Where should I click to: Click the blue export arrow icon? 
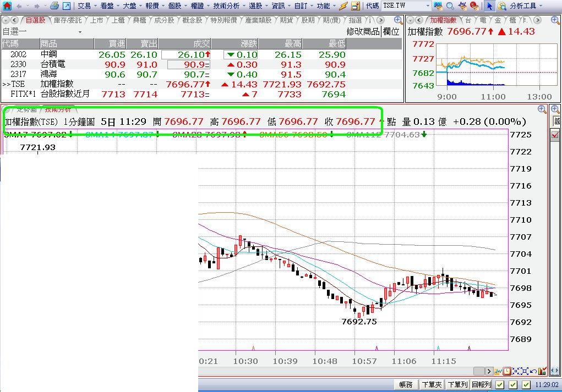click(67, 5)
